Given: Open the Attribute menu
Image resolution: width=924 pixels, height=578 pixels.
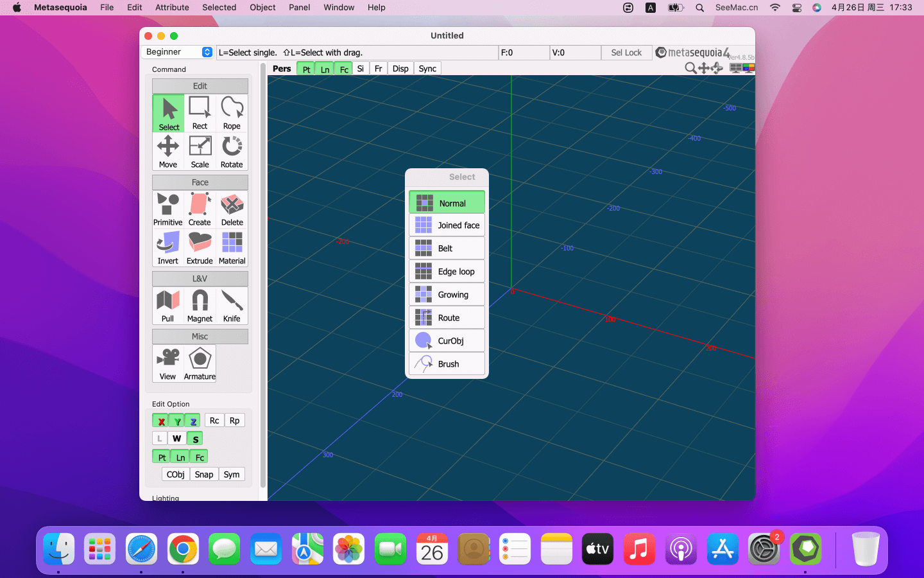Looking at the screenshot, I should (x=172, y=8).
